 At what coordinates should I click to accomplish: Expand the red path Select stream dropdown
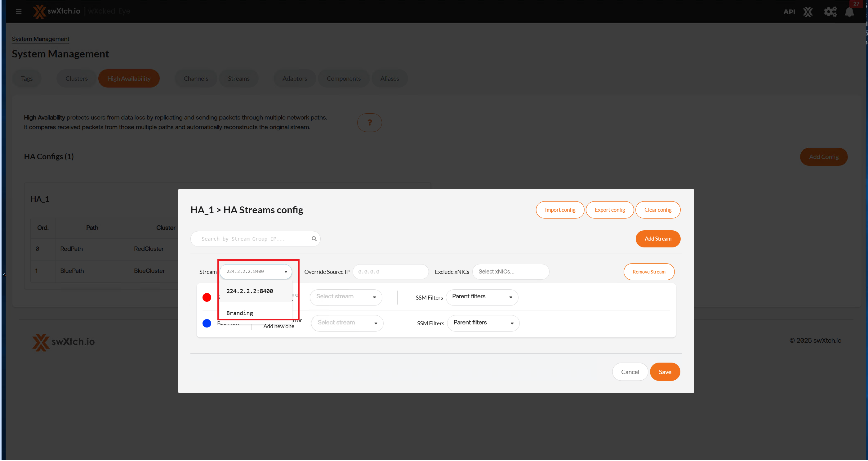346,297
